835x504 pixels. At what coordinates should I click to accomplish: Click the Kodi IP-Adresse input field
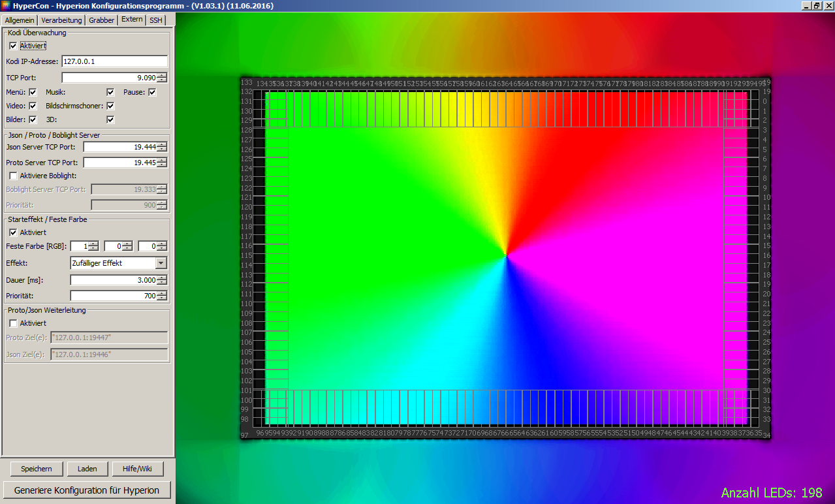click(x=114, y=61)
